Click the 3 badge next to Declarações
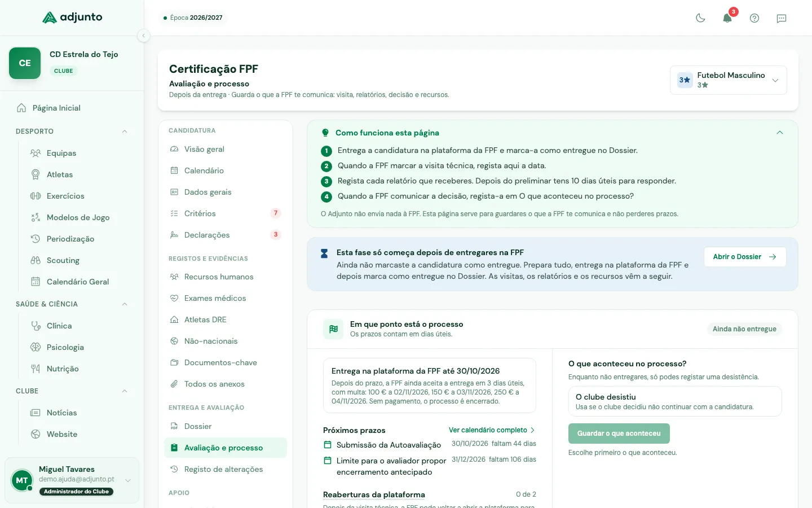Screen dimensions: 812x508 coord(275,235)
